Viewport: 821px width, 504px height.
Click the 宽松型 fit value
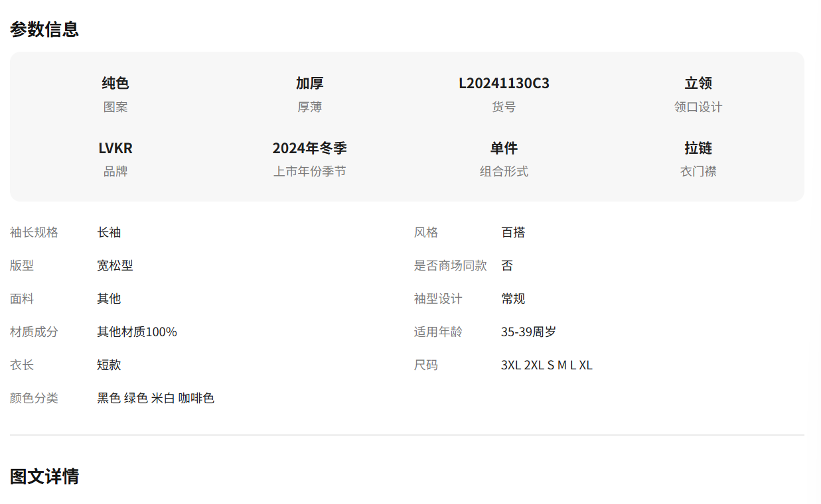pos(115,266)
